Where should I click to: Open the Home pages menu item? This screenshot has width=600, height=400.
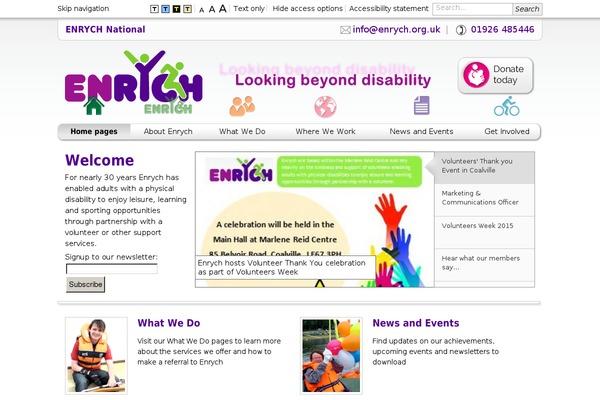click(94, 131)
